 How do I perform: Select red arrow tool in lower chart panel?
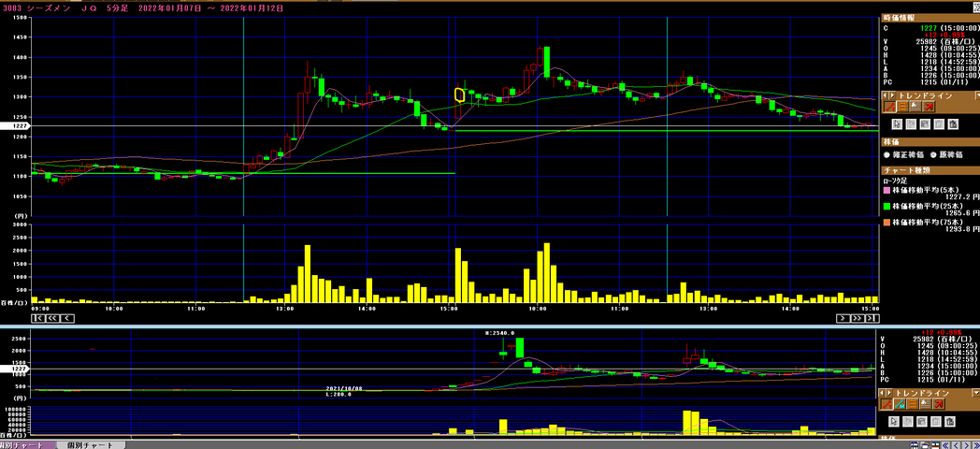939,404
